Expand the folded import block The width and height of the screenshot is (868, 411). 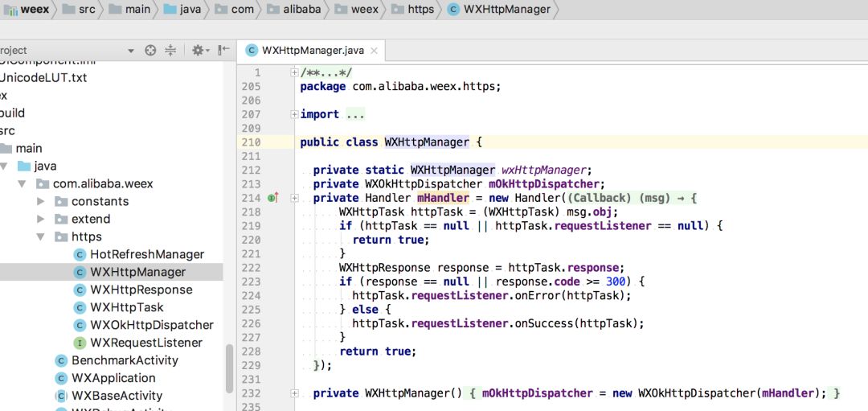pos(295,114)
